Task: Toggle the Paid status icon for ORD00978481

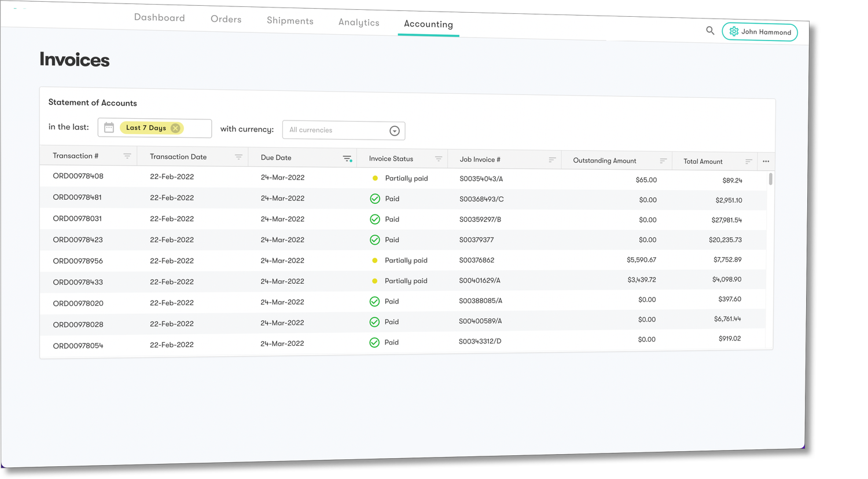Action: tap(374, 198)
